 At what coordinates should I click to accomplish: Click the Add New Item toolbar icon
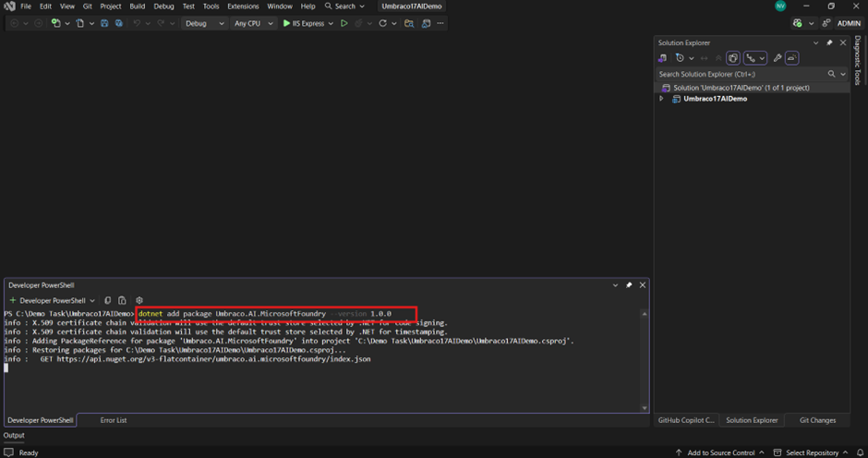coord(80,23)
